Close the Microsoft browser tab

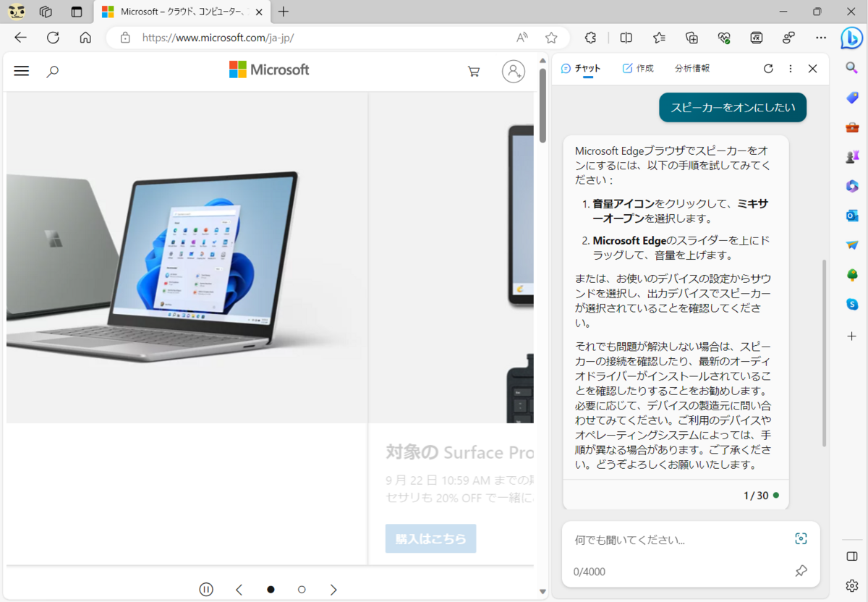click(x=259, y=12)
